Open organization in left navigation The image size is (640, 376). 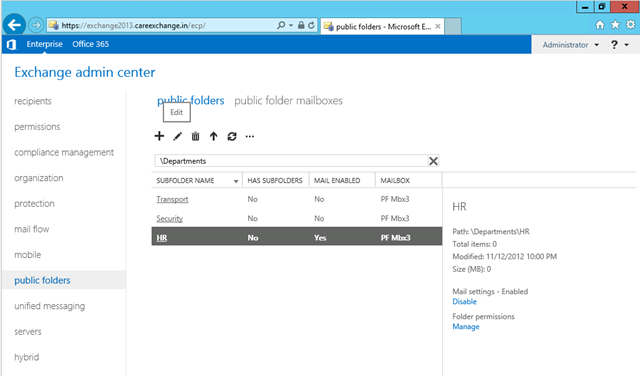[x=39, y=178]
